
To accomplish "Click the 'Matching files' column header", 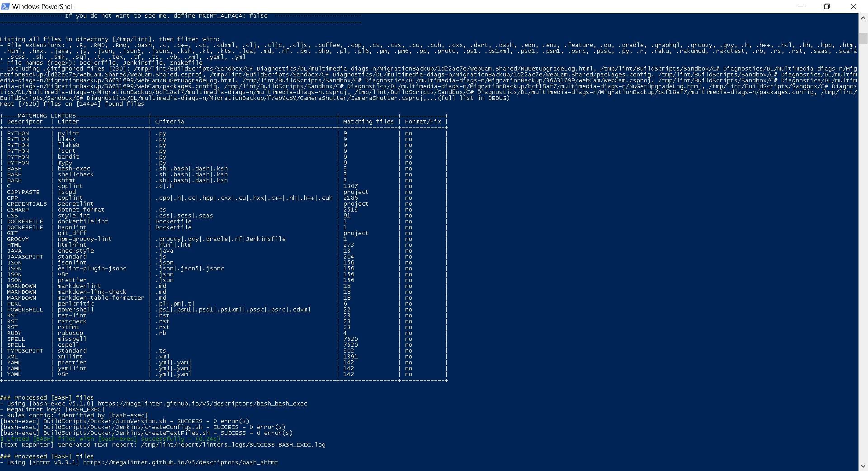I will click(368, 122).
